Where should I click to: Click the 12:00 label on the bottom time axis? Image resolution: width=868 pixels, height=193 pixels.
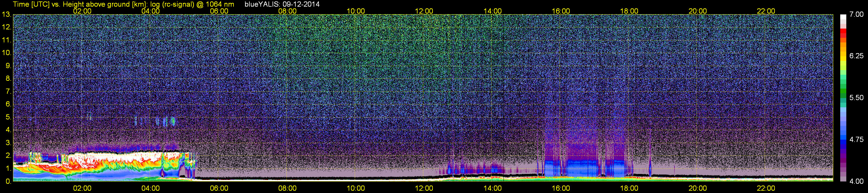coord(424,188)
